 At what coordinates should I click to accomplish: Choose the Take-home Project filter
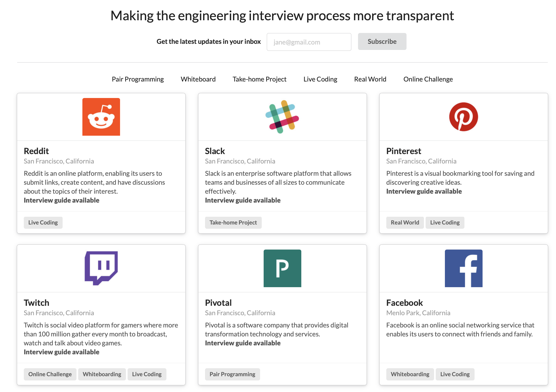(x=259, y=79)
